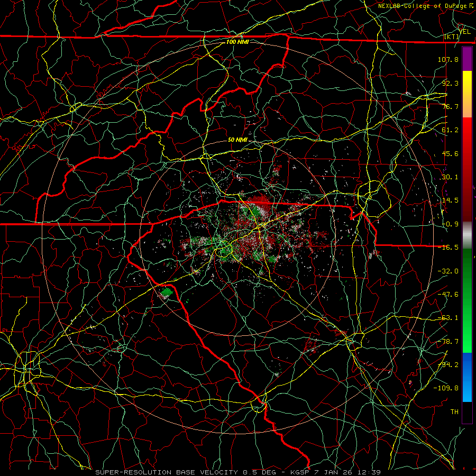Click the -109.8 legend value
This screenshot has height=476, width=476.
446,388
